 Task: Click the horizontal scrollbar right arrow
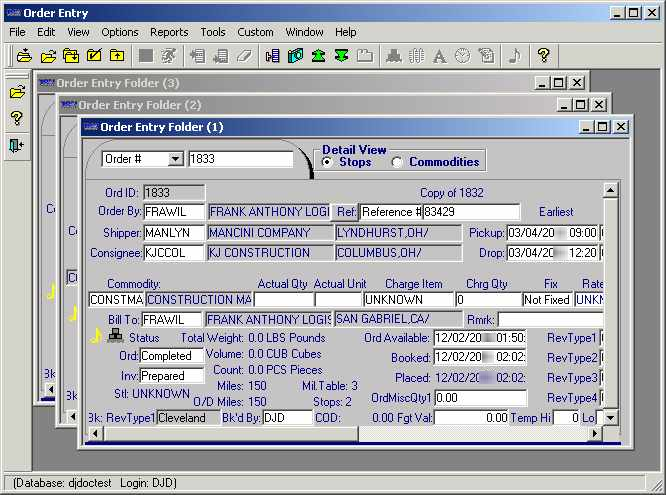[x=594, y=434]
